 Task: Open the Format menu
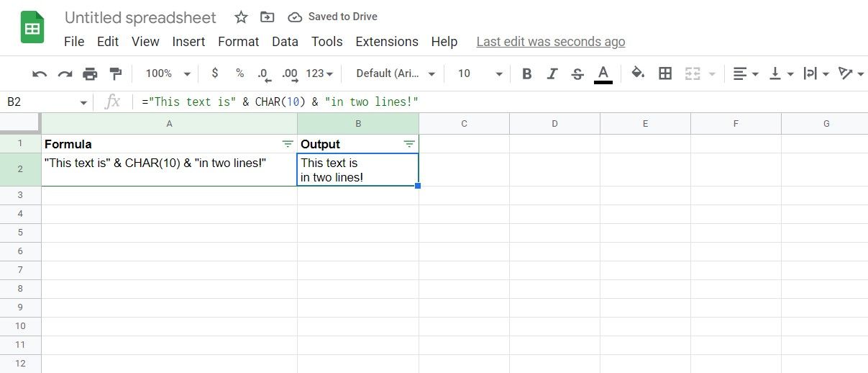(238, 42)
